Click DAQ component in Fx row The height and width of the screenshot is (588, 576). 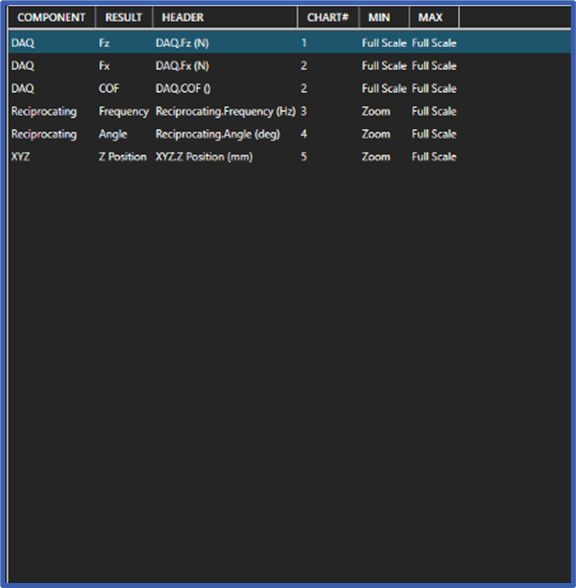23,66
